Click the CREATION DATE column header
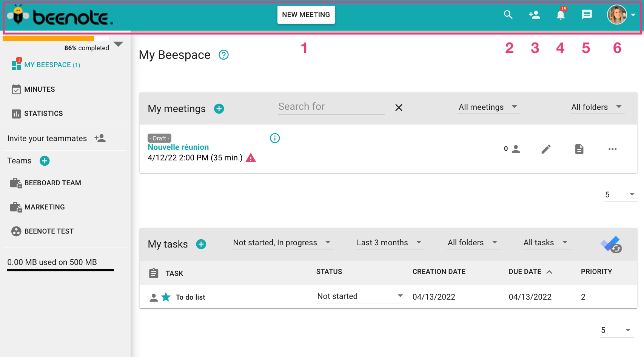 [439, 272]
